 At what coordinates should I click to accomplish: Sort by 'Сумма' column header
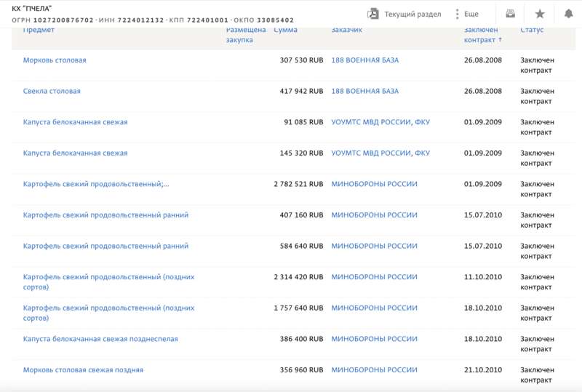pyautogui.click(x=285, y=30)
